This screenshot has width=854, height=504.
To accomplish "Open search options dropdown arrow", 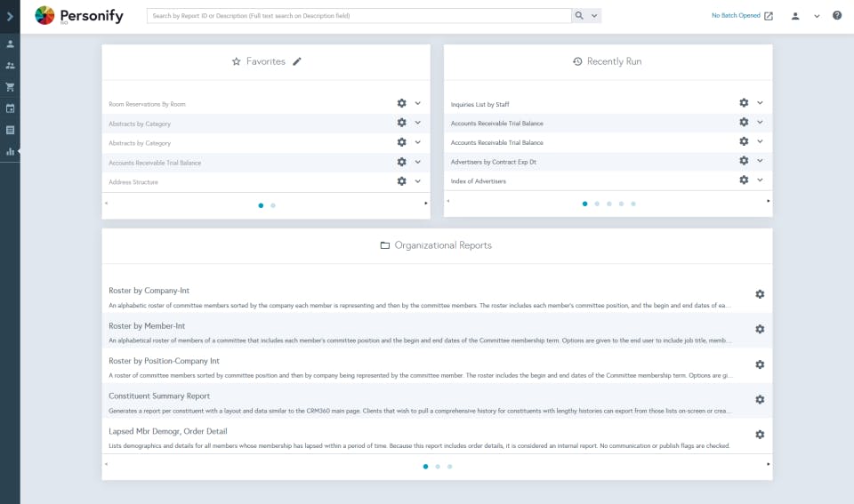I will [594, 16].
